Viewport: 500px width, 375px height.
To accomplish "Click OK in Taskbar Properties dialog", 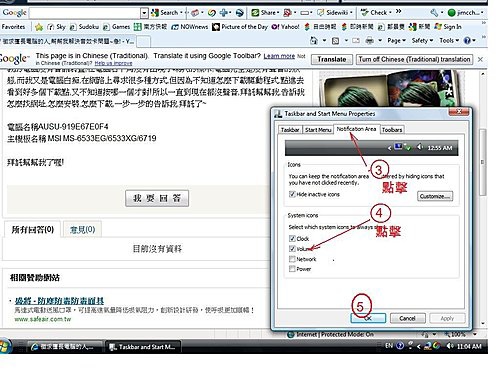I will tap(368, 318).
